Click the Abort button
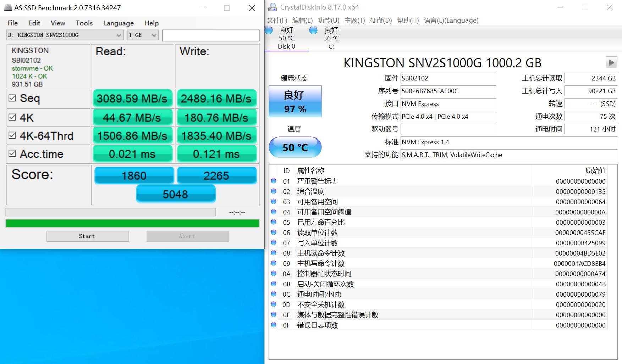This screenshot has height=364, width=622. (187, 236)
